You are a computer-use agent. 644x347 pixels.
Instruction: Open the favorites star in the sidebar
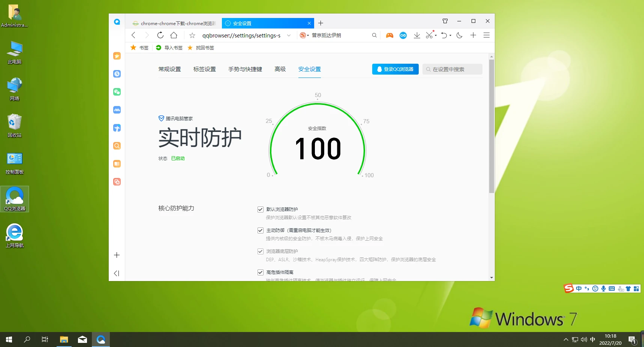pos(117,56)
